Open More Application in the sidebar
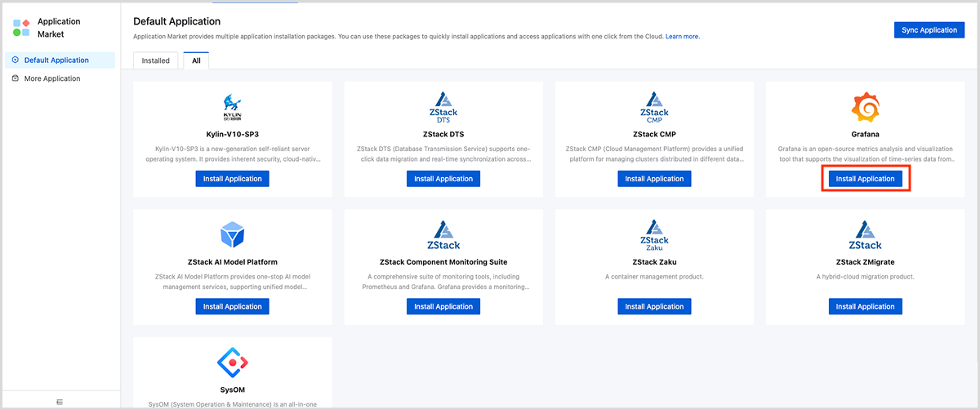 [x=52, y=78]
